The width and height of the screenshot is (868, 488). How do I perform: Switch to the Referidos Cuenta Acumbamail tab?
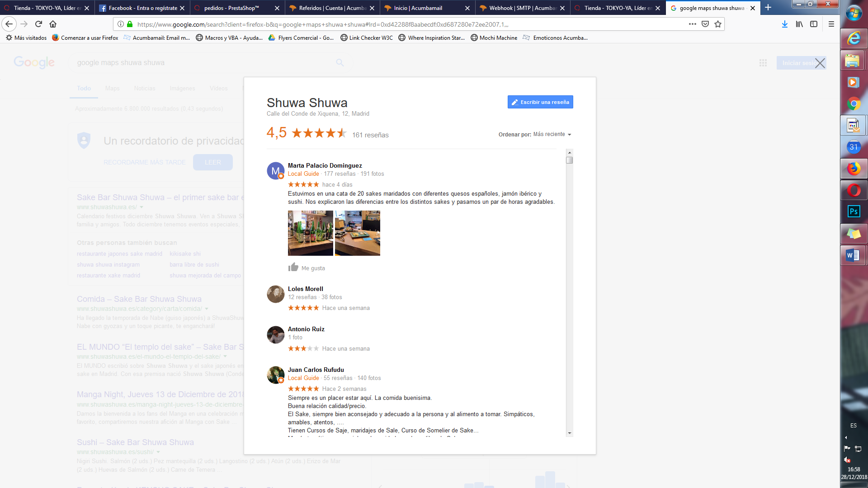(x=332, y=8)
